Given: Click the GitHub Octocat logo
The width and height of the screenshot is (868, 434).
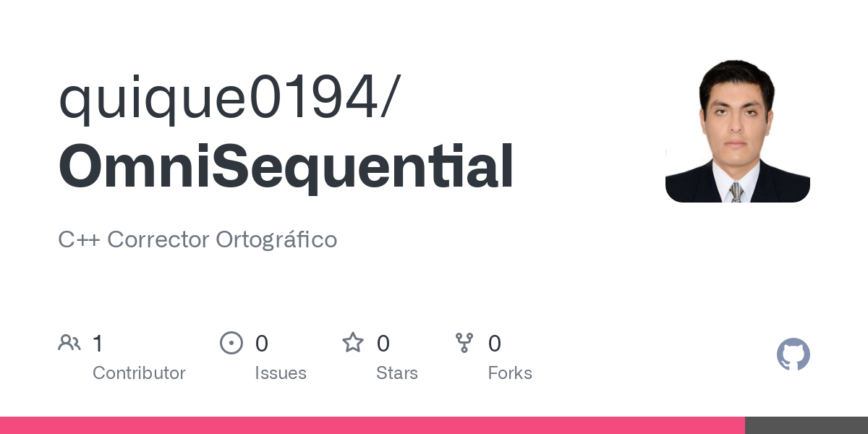Looking at the screenshot, I should click(793, 354).
